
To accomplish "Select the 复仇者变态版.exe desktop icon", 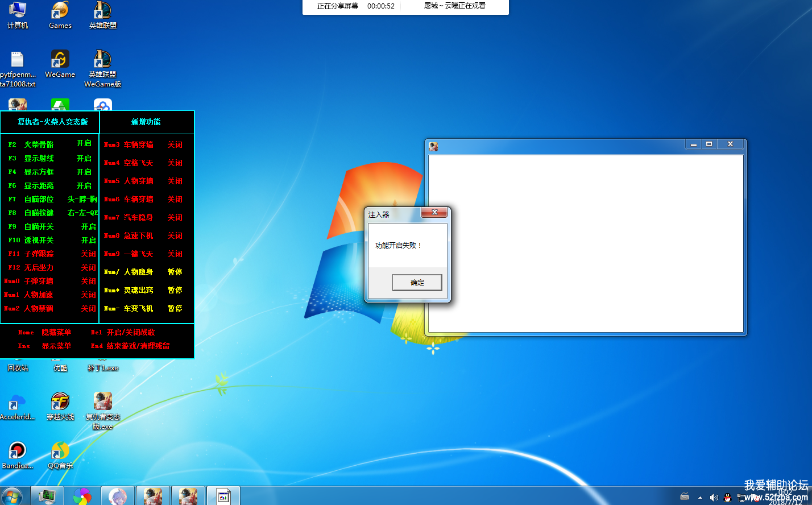I will tap(102, 411).
